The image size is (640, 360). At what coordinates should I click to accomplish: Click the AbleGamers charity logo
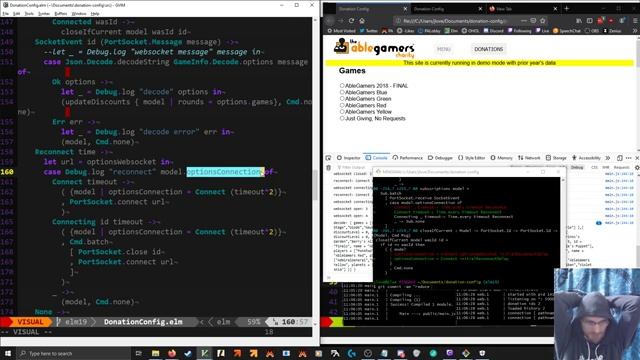point(374,48)
